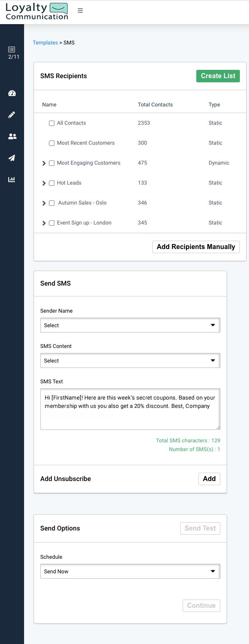Open the Schedule dropdown showing Send Now
The image size is (249, 644).
pyautogui.click(x=130, y=571)
